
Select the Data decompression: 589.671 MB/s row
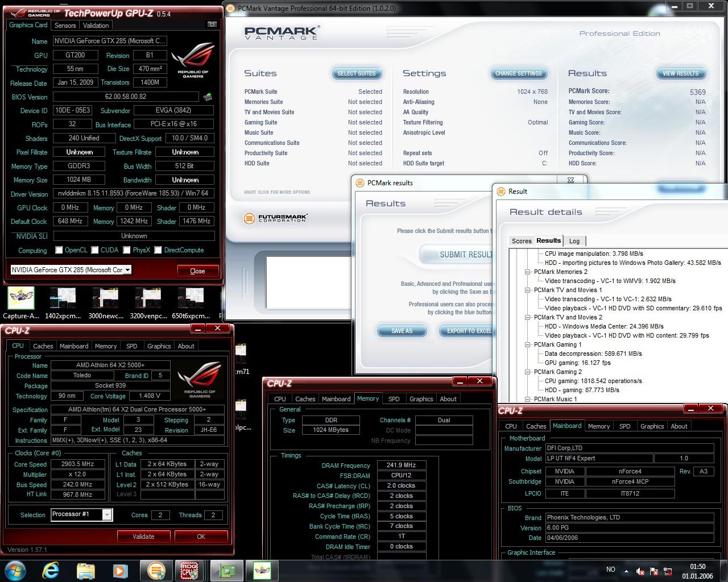[593, 354]
